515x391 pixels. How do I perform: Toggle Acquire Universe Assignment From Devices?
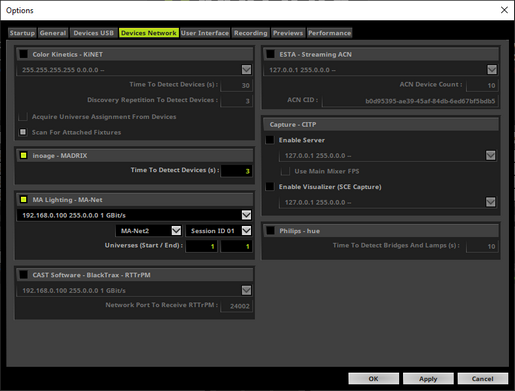[x=23, y=117]
